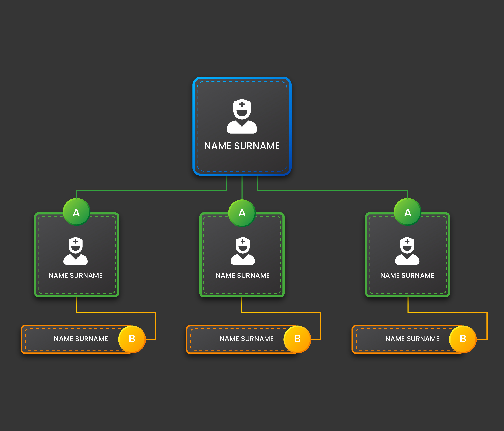Viewport: 504px width, 431px height.
Task: Click NAME SURNAME text in the left orange bar
Action: [x=80, y=339]
